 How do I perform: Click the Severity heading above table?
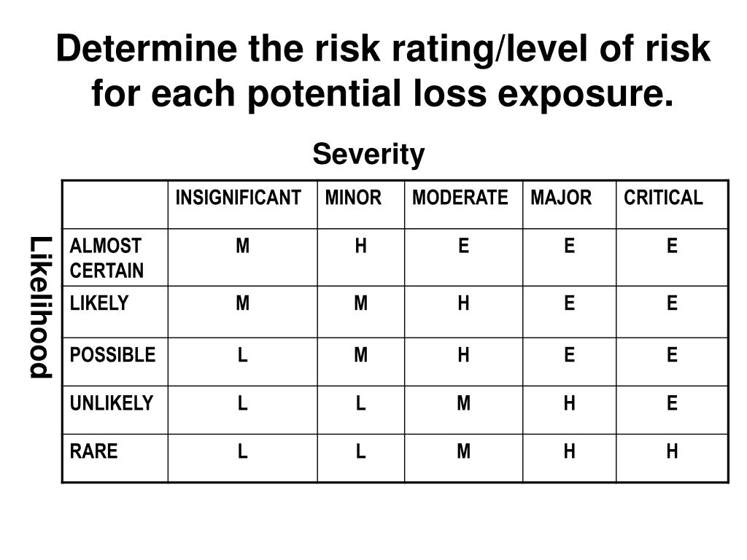point(368,155)
